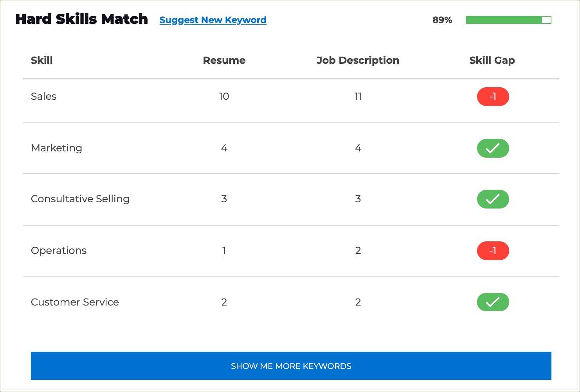Click the 89% match score text
The height and width of the screenshot is (392, 580).
point(442,20)
